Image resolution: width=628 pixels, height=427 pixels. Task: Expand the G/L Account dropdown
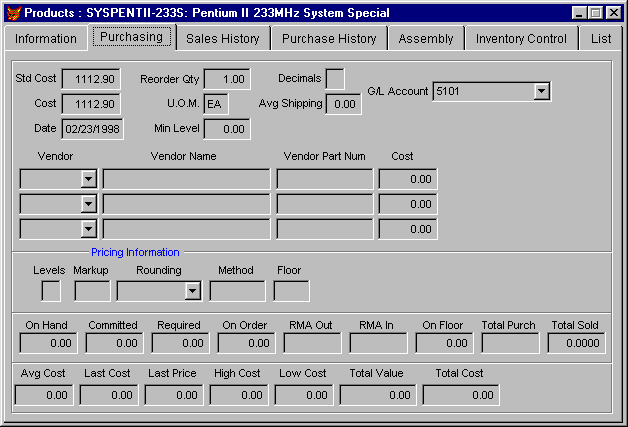[541, 91]
